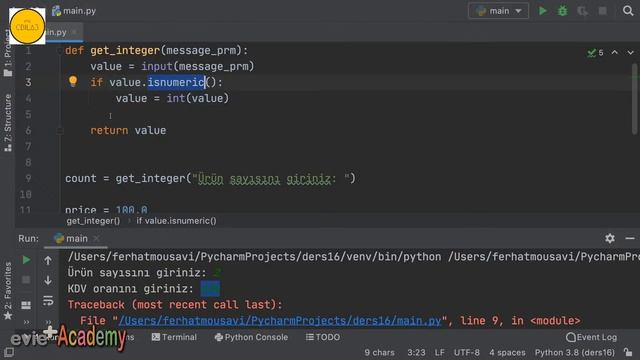This screenshot has width=640, height=360.
Task: Click the KDV oranını input field
Action: coord(210,289)
